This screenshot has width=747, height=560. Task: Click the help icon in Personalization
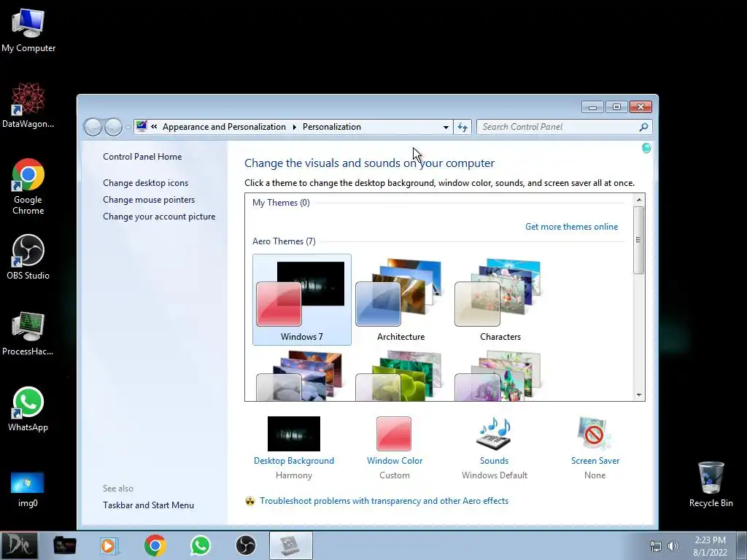click(646, 148)
